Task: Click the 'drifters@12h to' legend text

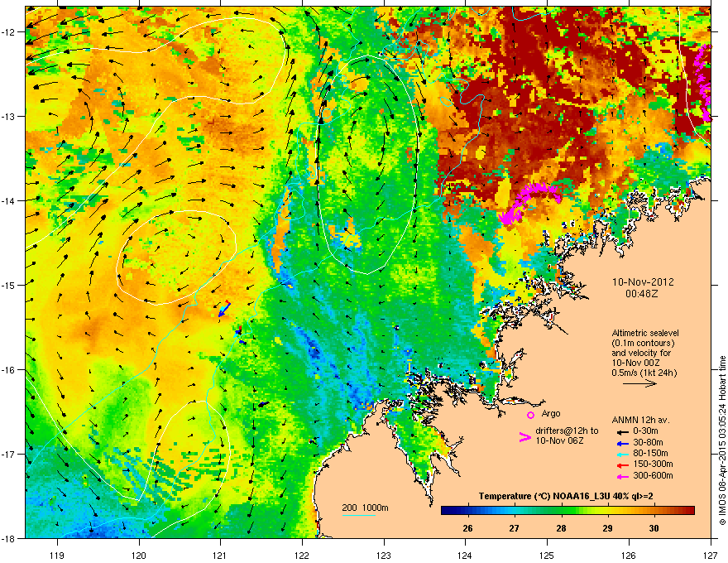Action: [567, 431]
